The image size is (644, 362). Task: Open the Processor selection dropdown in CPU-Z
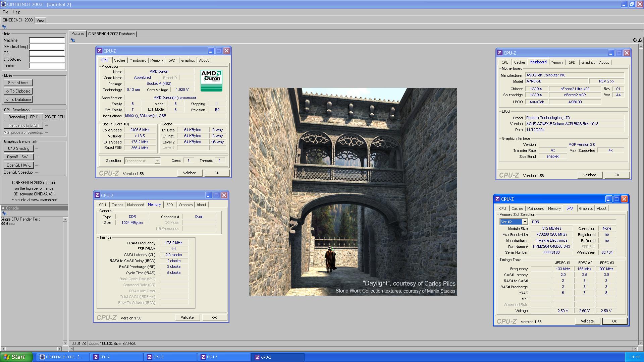click(157, 161)
